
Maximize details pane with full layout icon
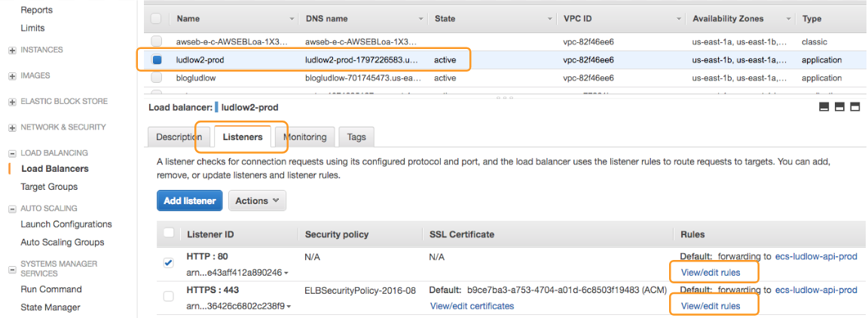pyautogui.click(x=855, y=107)
